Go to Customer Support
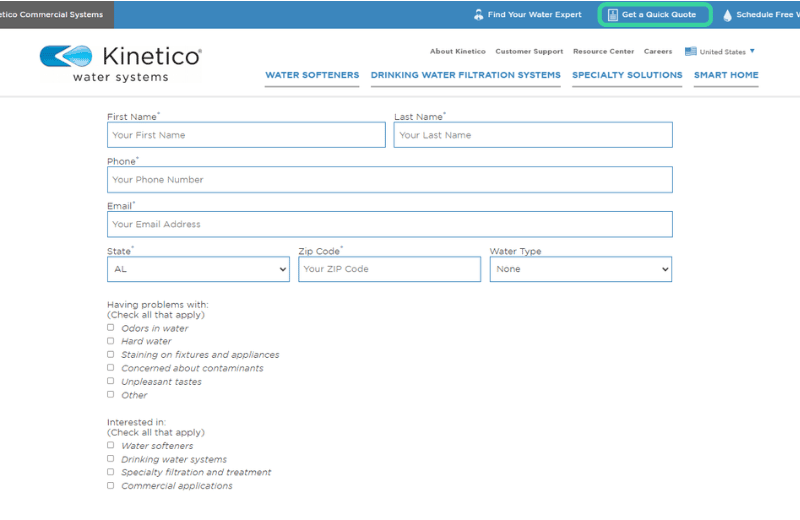Screen dimensions: 800x520 pyautogui.click(x=529, y=52)
